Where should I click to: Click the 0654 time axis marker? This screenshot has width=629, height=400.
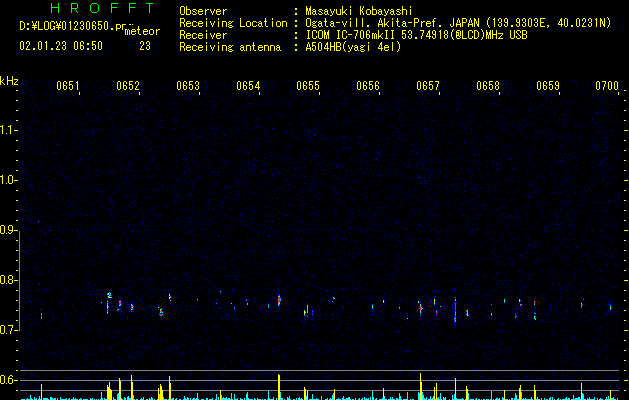click(248, 86)
